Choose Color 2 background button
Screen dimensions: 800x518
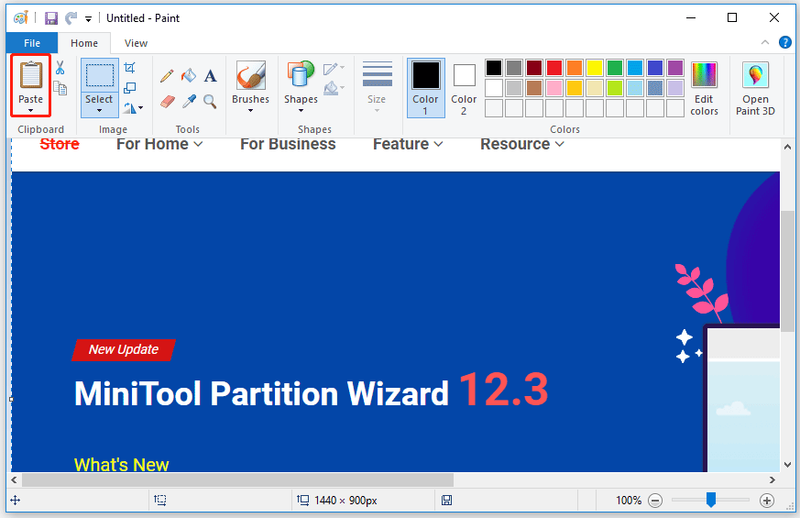coord(464,88)
